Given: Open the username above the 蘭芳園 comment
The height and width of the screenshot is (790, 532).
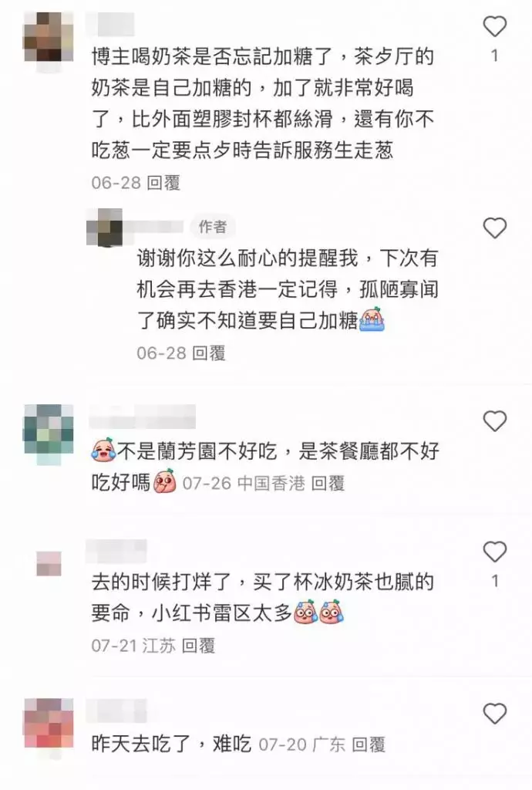Looking at the screenshot, I should pyautogui.click(x=143, y=417).
